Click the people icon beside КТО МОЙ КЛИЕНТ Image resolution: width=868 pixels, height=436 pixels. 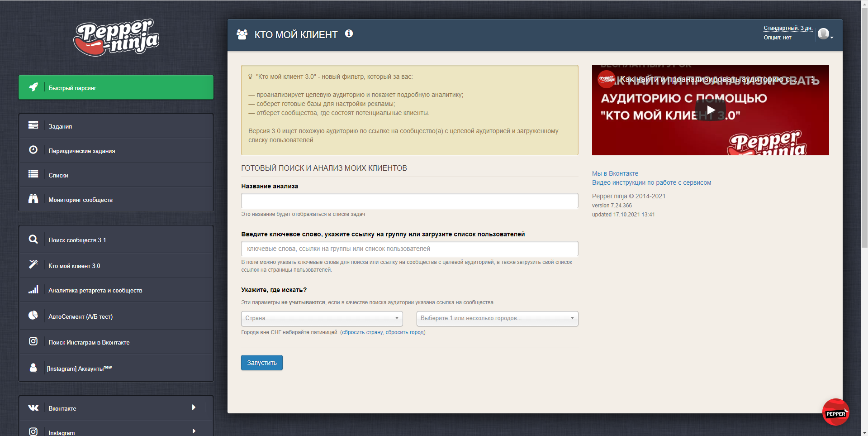click(x=242, y=34)
